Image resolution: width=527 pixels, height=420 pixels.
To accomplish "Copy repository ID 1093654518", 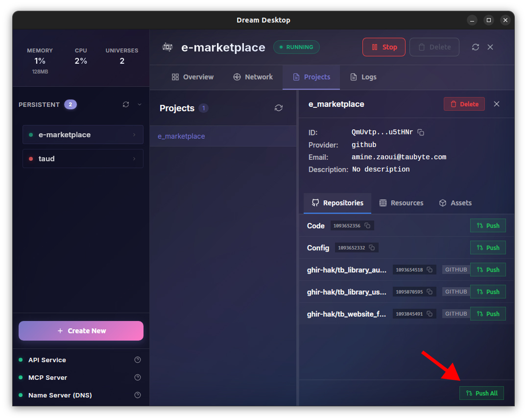I will [x=430, y=270].
